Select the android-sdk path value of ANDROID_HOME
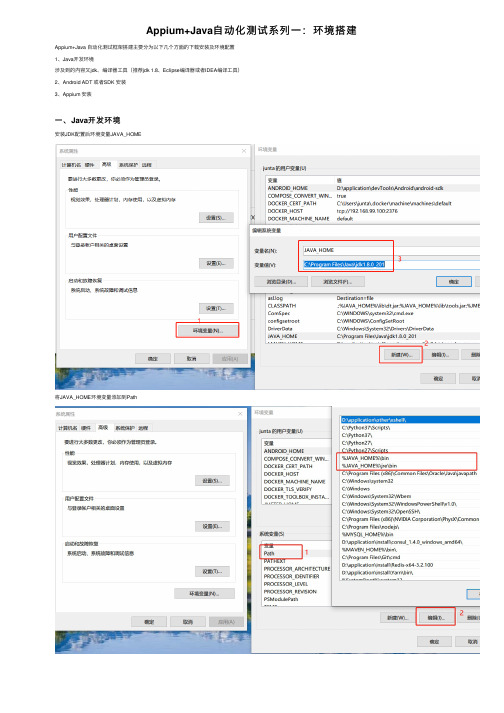 click(390, 188)
